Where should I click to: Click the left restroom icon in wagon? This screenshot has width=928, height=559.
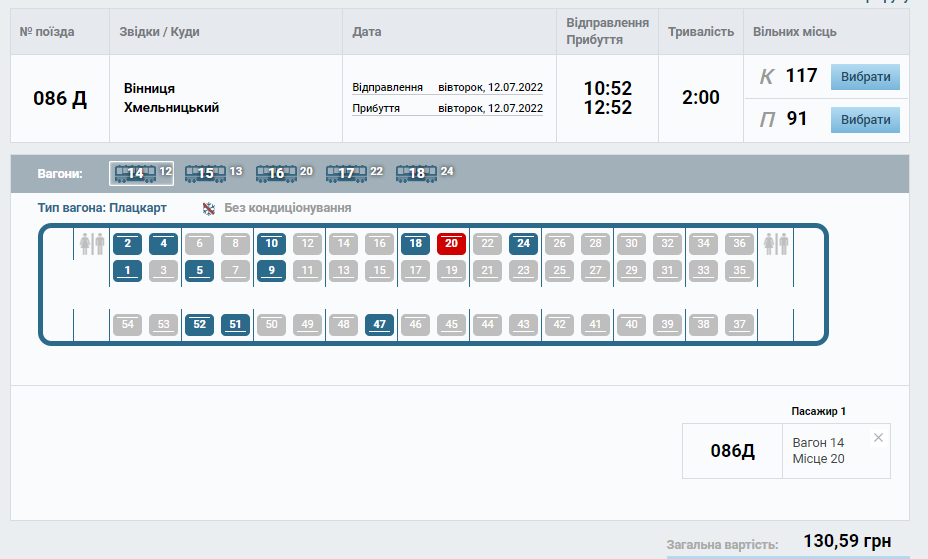(x=92, y=243)
